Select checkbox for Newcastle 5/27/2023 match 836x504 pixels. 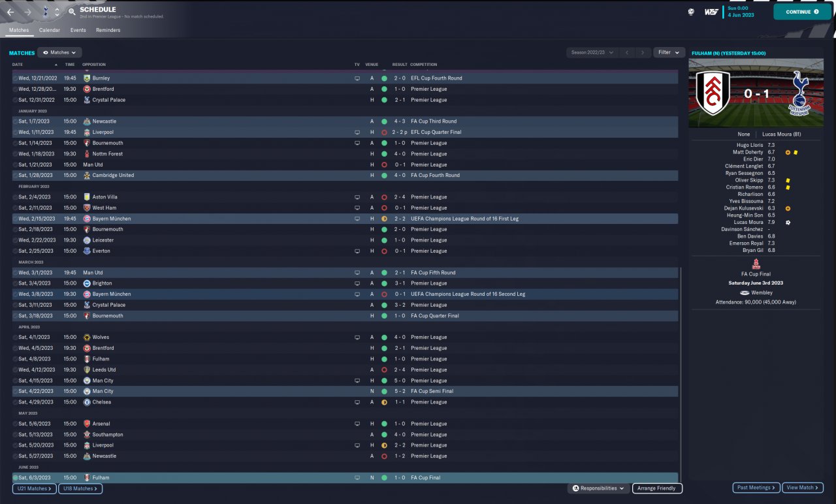click(x=16, y=456)
